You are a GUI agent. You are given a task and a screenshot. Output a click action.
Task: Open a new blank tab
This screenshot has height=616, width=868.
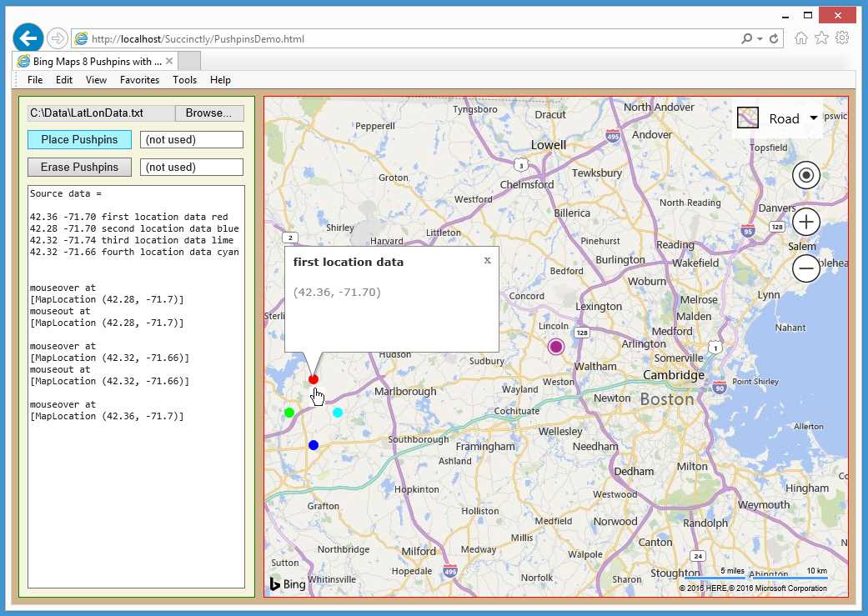(x=189, y=61)
